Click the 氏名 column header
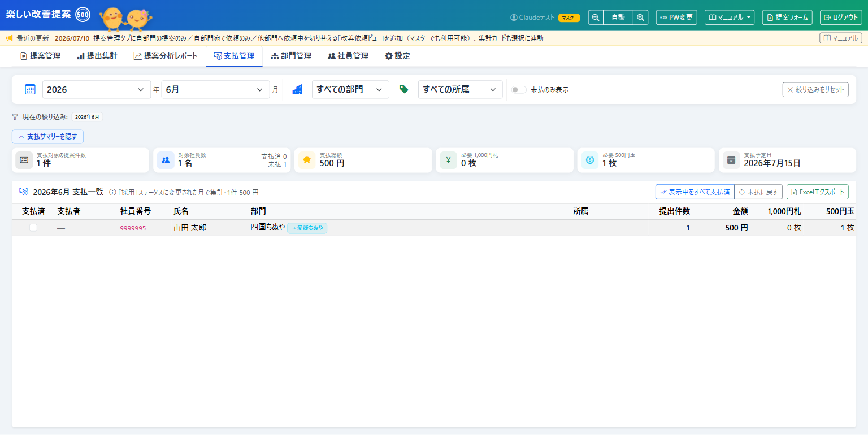The height and width of the screenshot is (435, 868). click(x=181, y=211)
